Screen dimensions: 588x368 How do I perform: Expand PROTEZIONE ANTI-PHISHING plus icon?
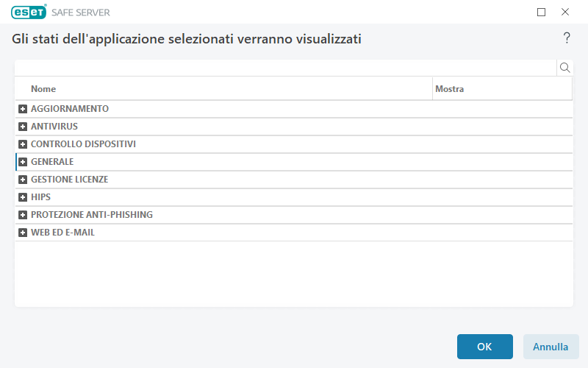point(23,215)
